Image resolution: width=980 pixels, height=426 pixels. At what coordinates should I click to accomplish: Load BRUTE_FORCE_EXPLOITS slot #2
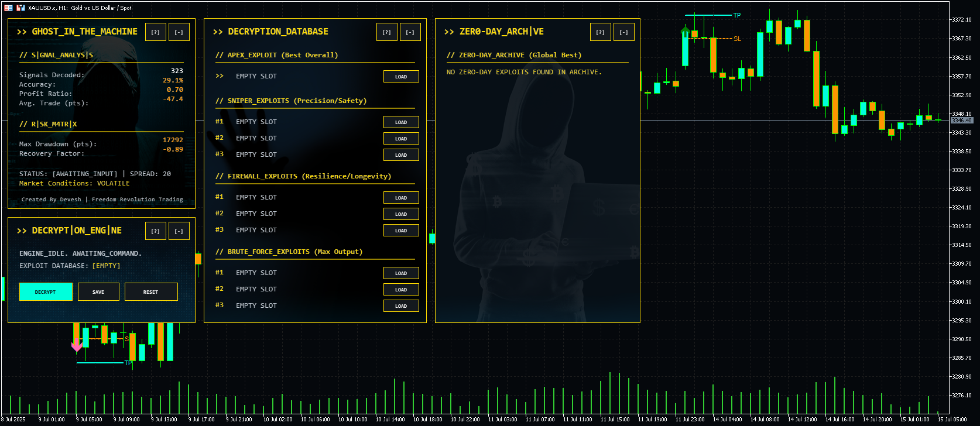point(401,290)
